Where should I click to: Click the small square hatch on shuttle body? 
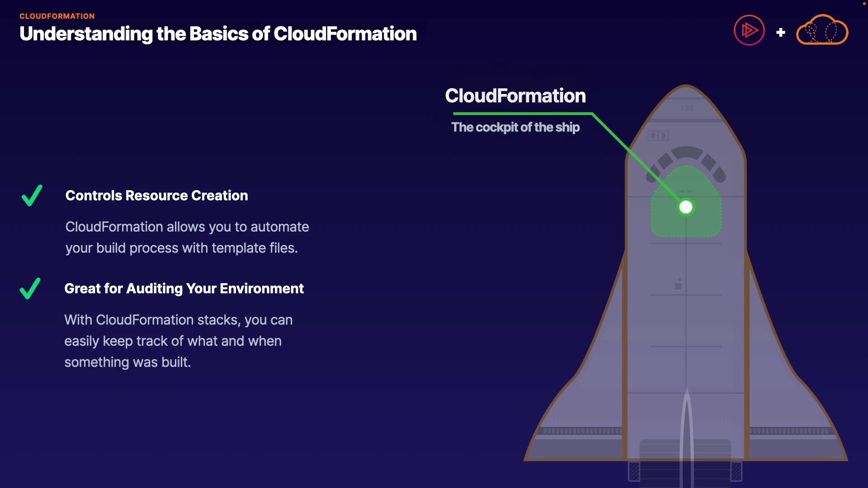678,285
